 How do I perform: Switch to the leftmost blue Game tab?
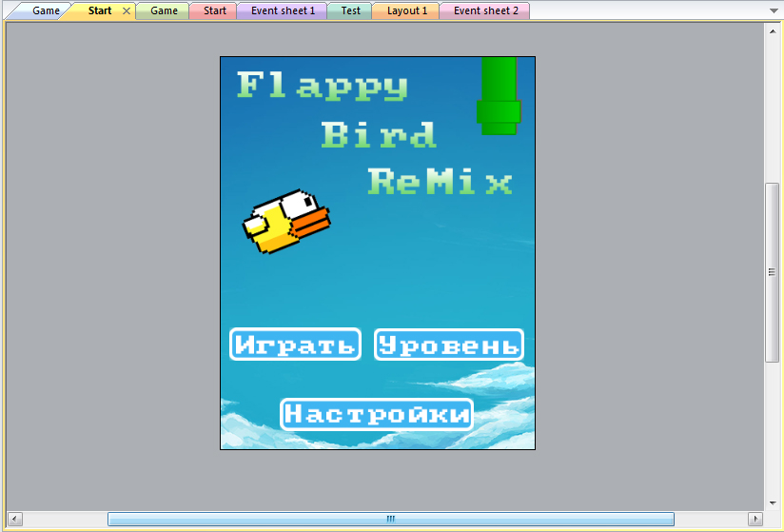43,10
